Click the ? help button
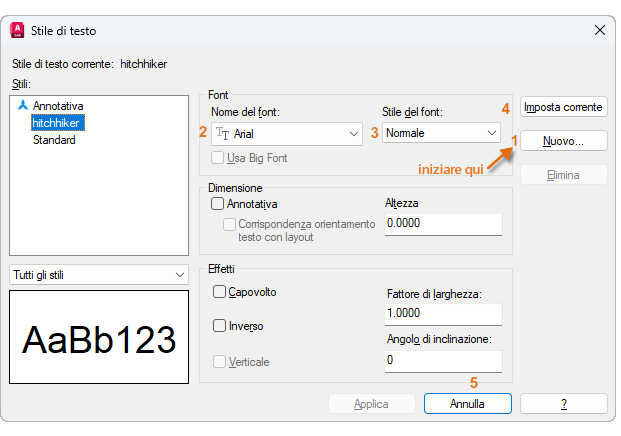 click(x=564, y=404)
